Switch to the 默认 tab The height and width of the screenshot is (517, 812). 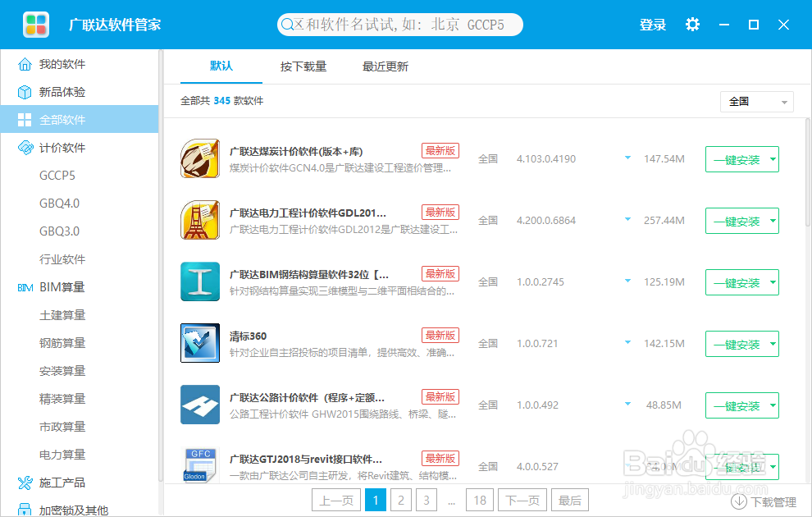(221, 66)
